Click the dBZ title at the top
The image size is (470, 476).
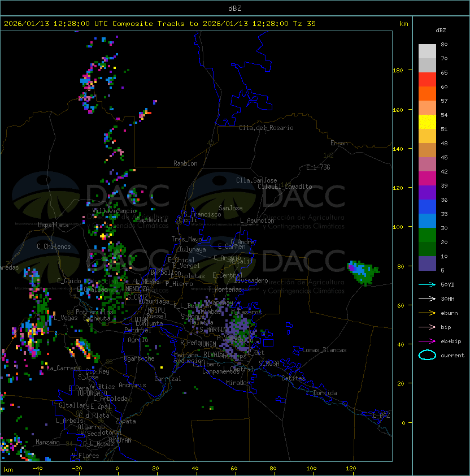(x=235, y=8)
